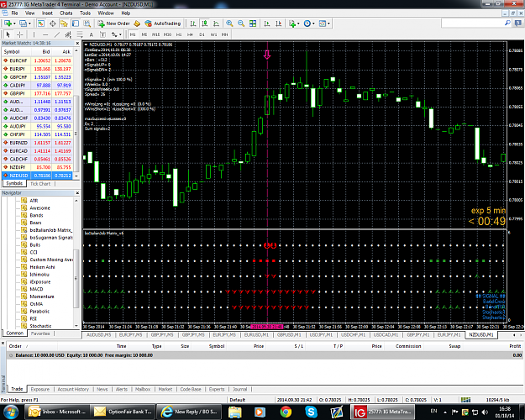
Task: Select the Fibonacci Retracement tool
Action: pyautogui.click(x=80, y=34)
